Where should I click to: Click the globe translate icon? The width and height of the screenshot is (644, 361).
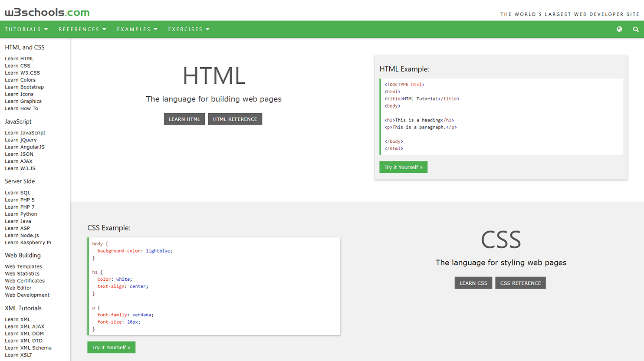click(619, 29)
